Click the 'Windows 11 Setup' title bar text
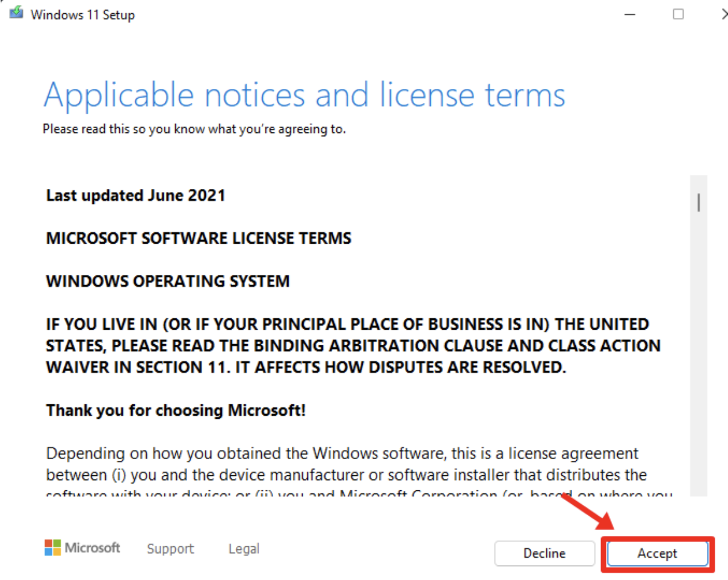The image size is (728, 580). tap(81, 14)
